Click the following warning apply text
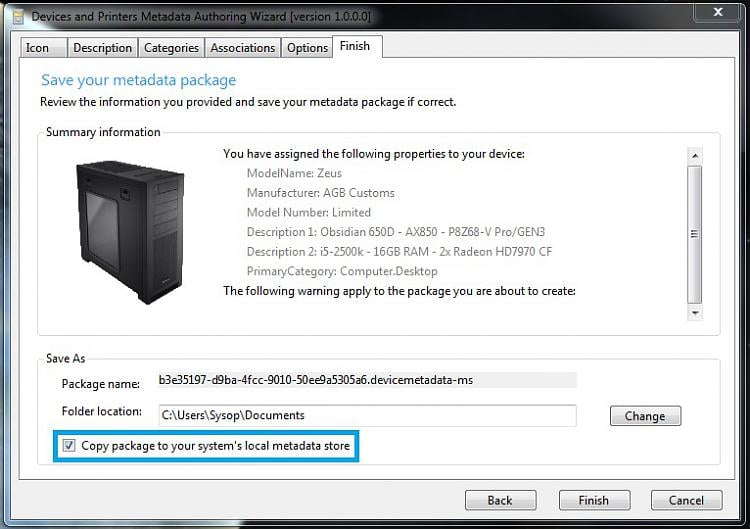Viewport: 750px width, 529px height. click(x=399, y=291)
